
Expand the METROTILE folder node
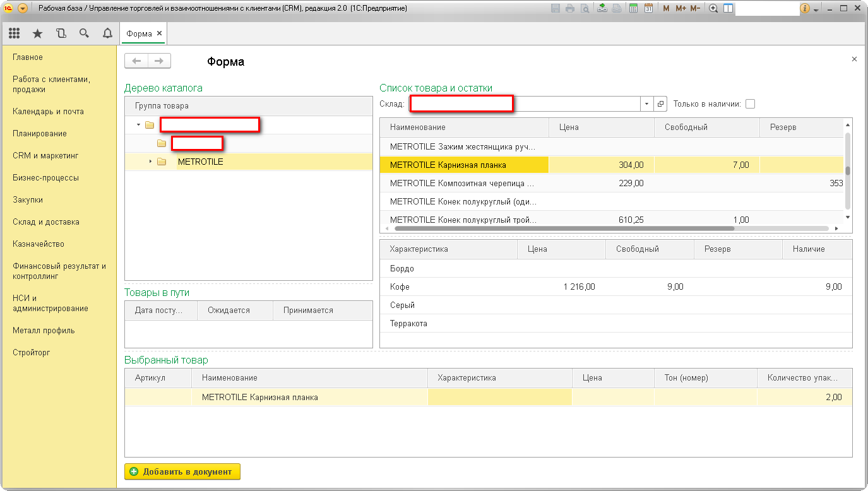(x=150, y=162)
